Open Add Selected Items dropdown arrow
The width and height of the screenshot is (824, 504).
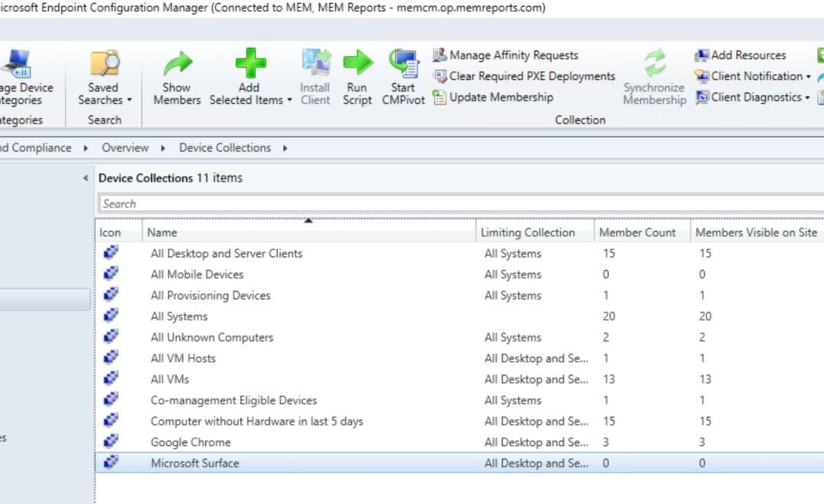click(290, 100)
